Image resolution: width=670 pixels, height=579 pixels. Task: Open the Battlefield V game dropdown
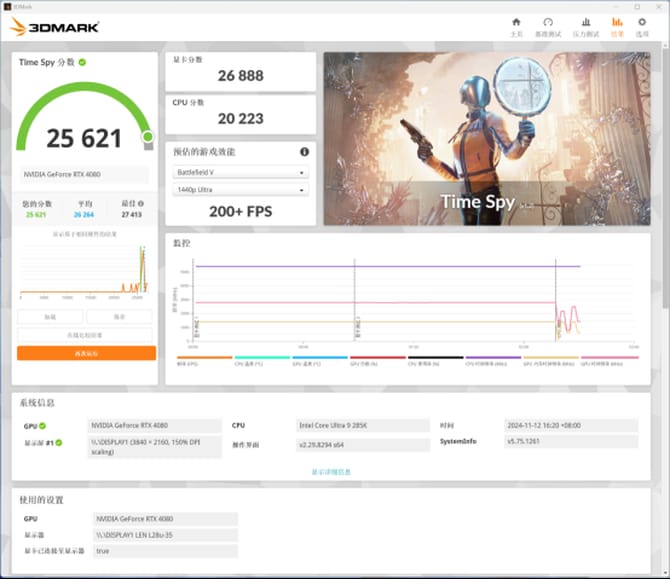point(240,172)
